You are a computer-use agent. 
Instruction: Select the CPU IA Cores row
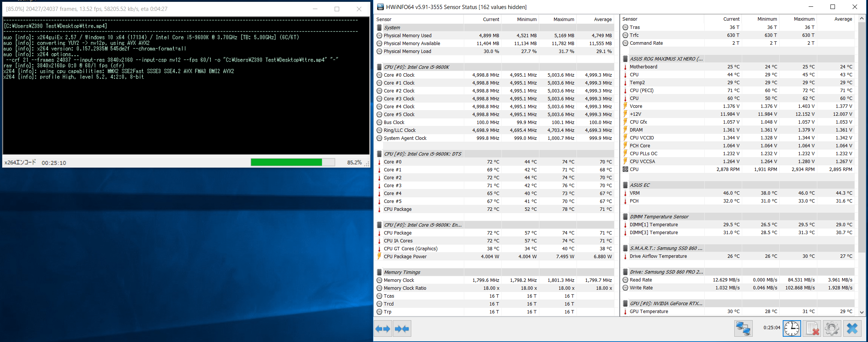pyautogui.click(x=494, y=241)
